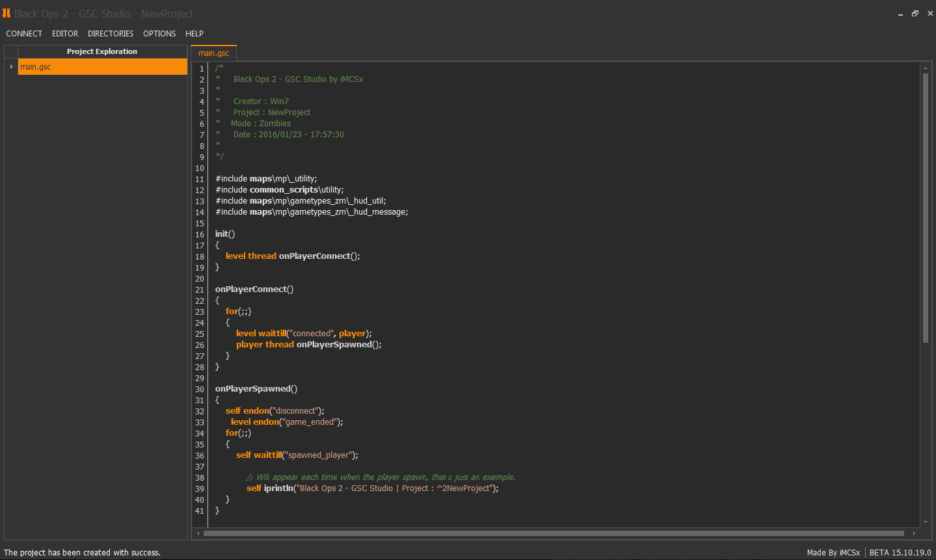This screenshot has width=936, height=560.
Task: Click the horizontal scrollbar thumb in editor
Action: pyautogui.click(x=554, y=533)
